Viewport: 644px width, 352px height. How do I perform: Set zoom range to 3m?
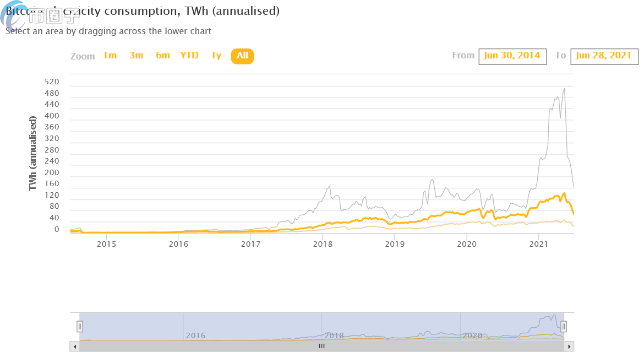pyautogui.click(x=137, y=56)
